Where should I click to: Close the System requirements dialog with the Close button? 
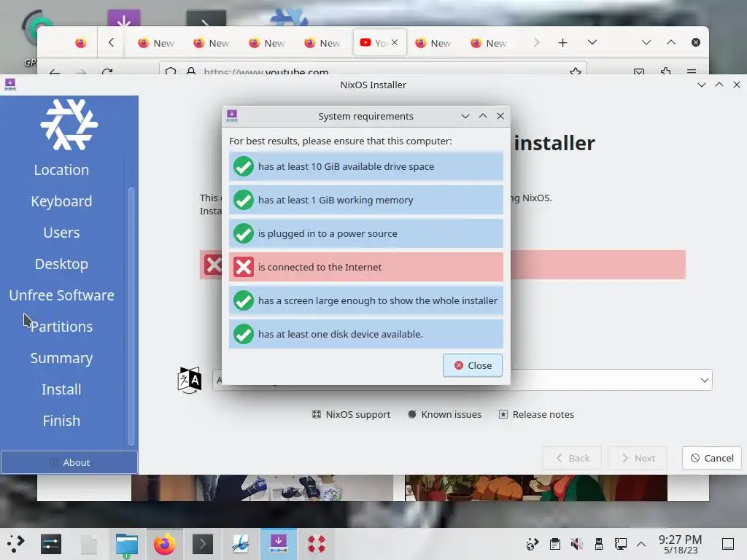pyautogui.click(x=472, y=365)
